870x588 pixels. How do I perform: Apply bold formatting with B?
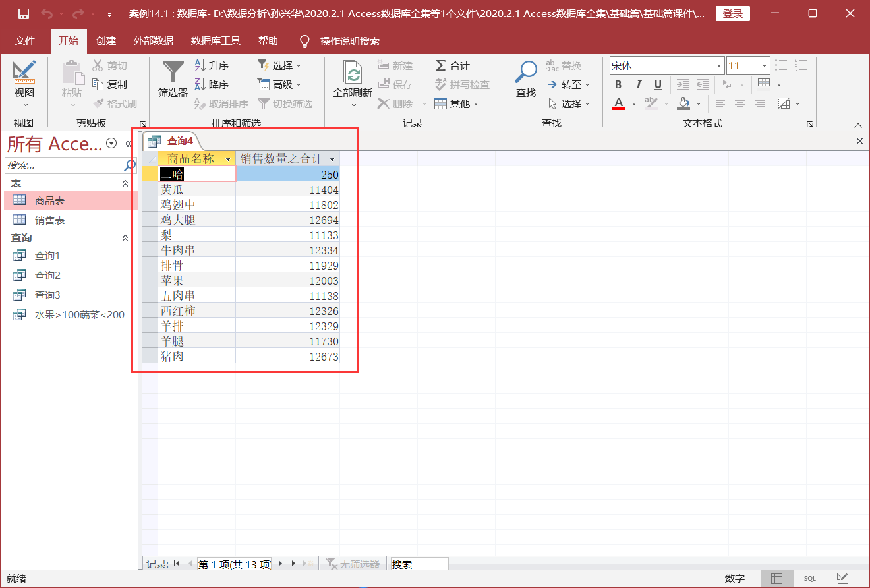coord(618,84)
